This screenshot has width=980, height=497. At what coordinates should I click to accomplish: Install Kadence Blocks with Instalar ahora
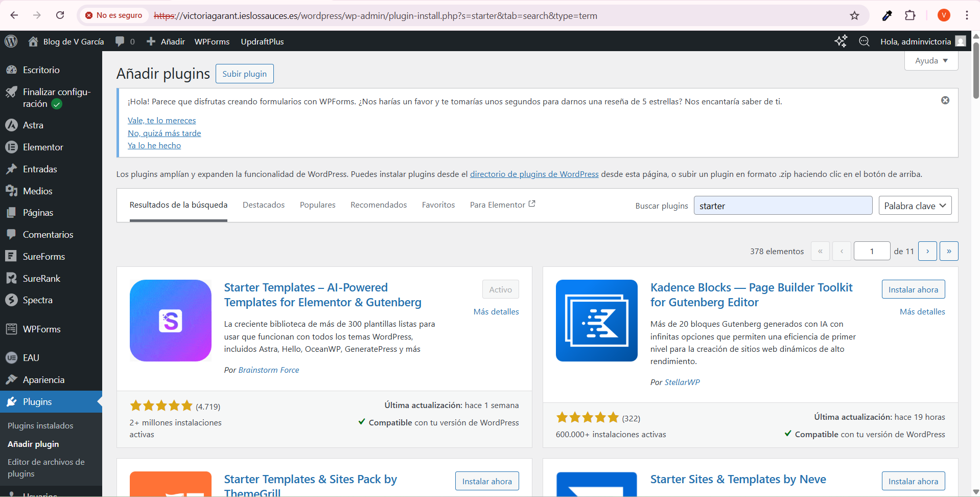pyautogui.click(x=913, y=289)
